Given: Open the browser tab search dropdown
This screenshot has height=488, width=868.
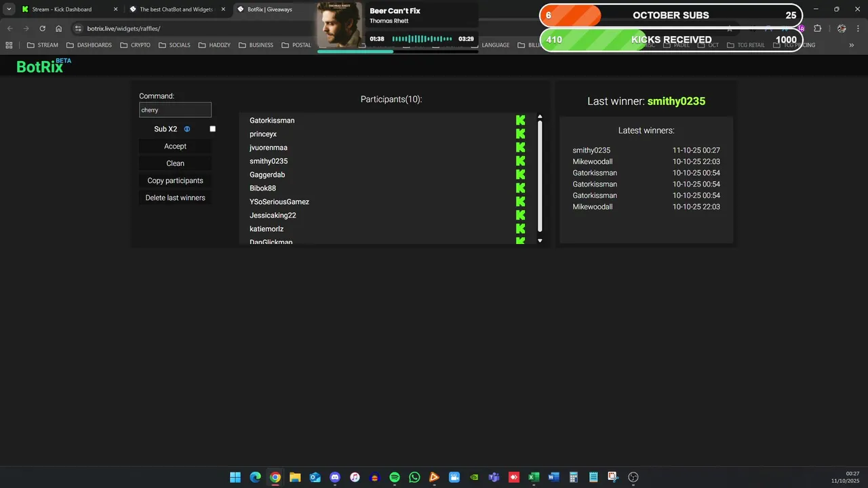Looking at the screenshot, I should click(9, 9).
